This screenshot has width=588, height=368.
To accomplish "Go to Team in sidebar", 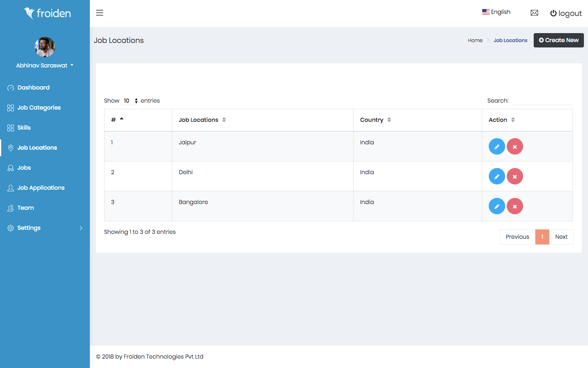I will (45, 208).
